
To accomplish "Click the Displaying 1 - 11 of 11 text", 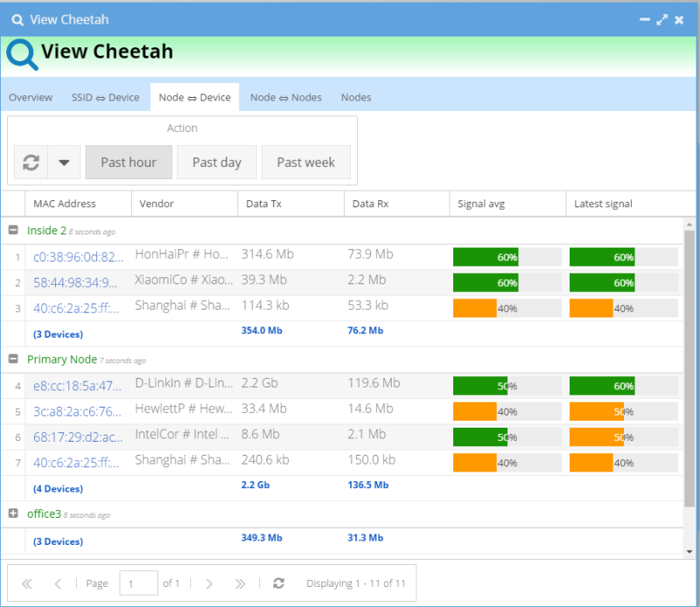I will [356, 583].
